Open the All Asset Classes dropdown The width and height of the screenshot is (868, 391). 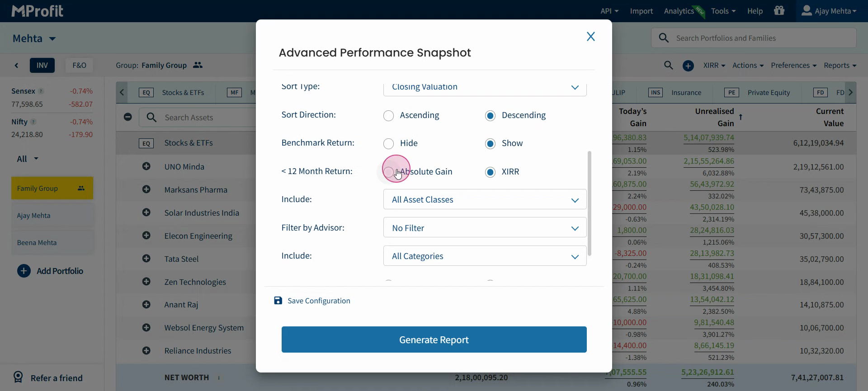coord(485,199)
